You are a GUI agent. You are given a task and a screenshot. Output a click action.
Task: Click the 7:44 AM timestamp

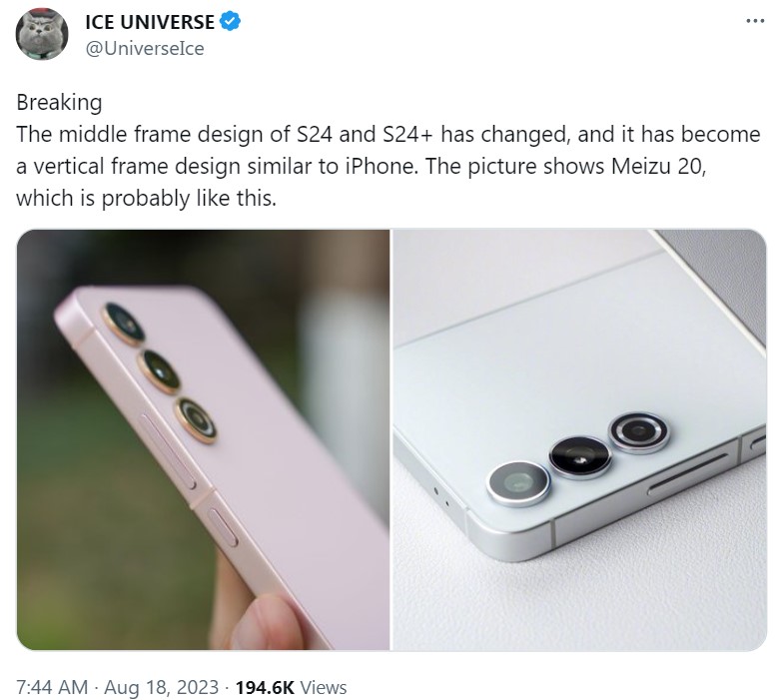[52, 687]
